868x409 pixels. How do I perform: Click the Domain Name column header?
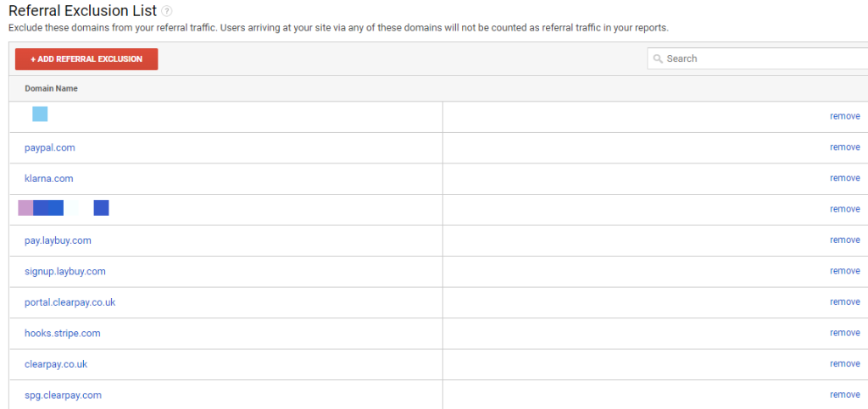52,89
